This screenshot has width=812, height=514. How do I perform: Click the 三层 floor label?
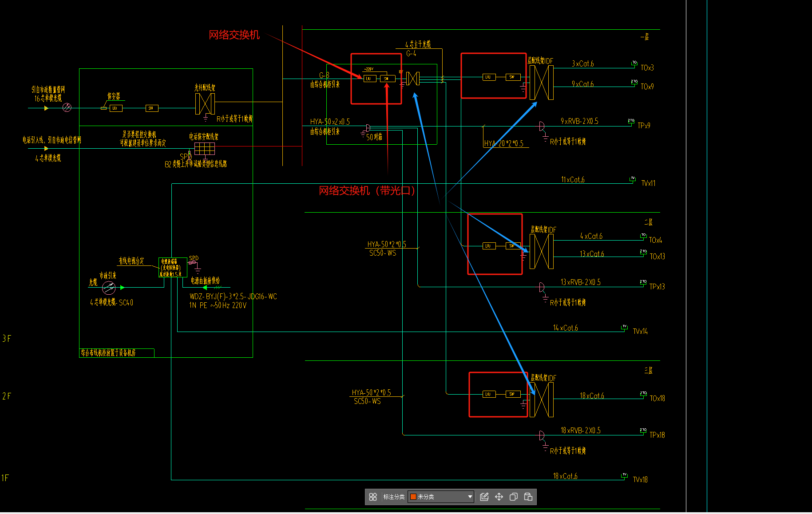pos(649,370)
